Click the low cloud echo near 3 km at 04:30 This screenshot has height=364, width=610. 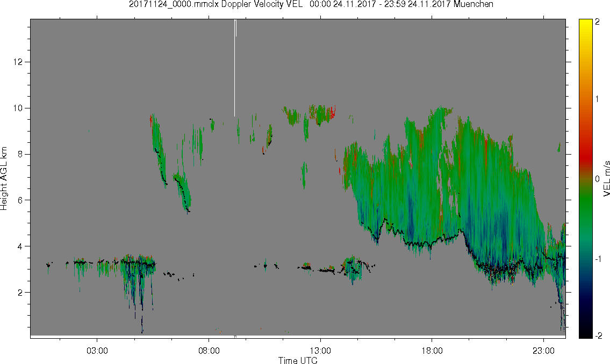pos(138,272)
